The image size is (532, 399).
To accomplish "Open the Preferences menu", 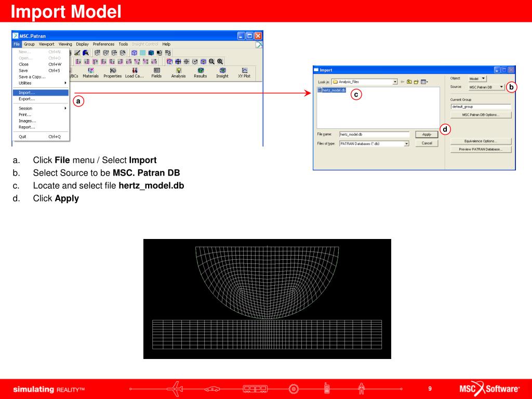I will point(103,44).
